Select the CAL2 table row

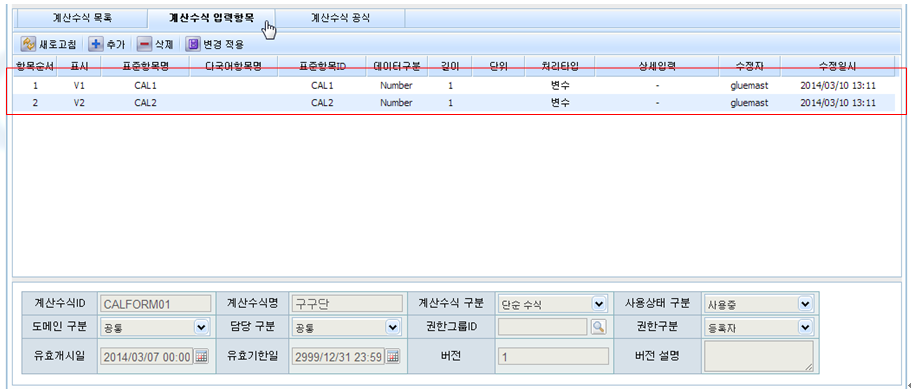coord(453,103)
